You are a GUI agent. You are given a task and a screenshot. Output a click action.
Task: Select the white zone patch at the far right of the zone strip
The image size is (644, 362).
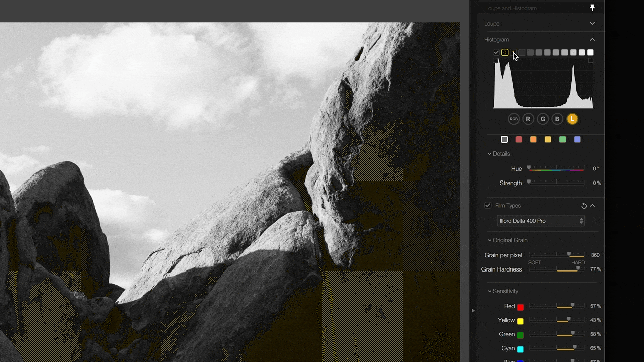click(590, 52)
